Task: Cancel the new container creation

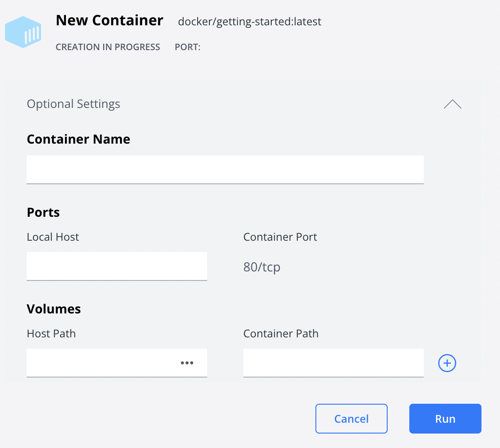Action: [x=352, y=419]
